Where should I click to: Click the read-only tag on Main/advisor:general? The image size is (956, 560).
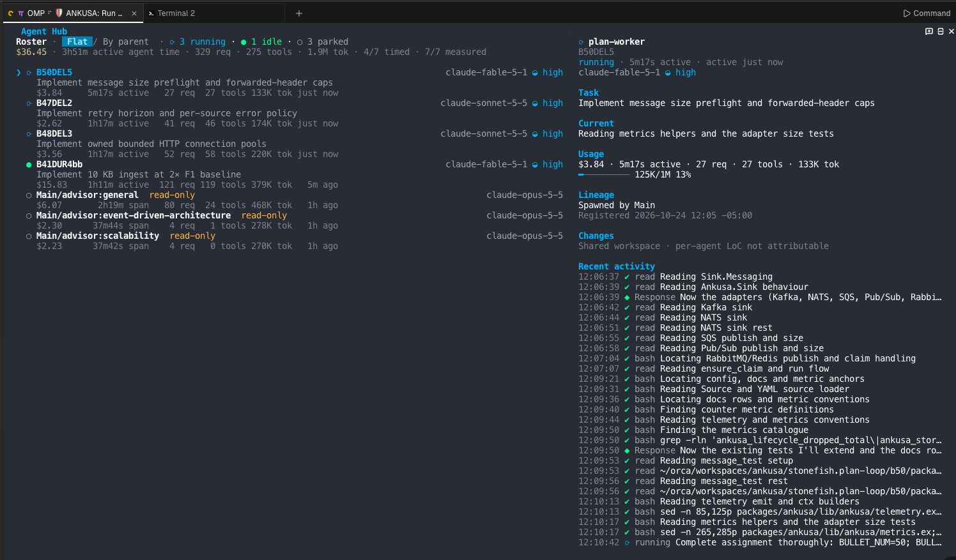click(172, 195)
